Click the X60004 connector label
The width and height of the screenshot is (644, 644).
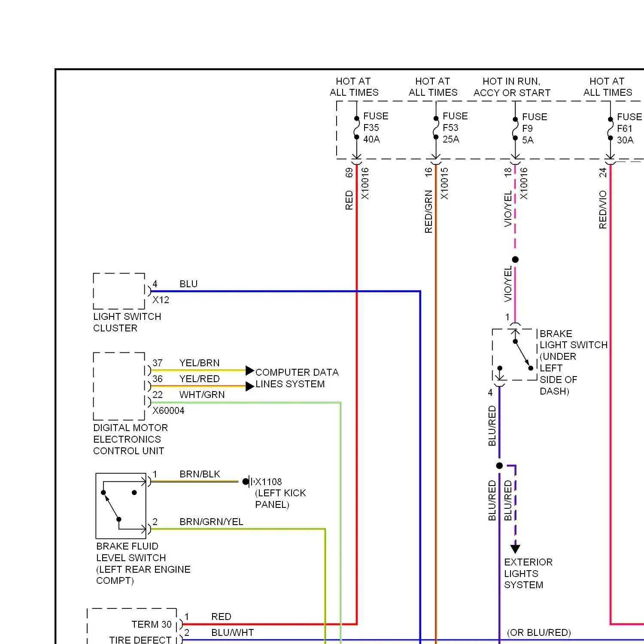[x=168, y=411]
